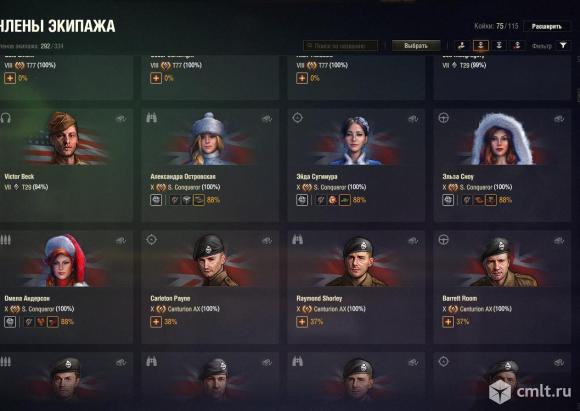Toggle the fourth dismissed crew filter icon

click(517, 46)
